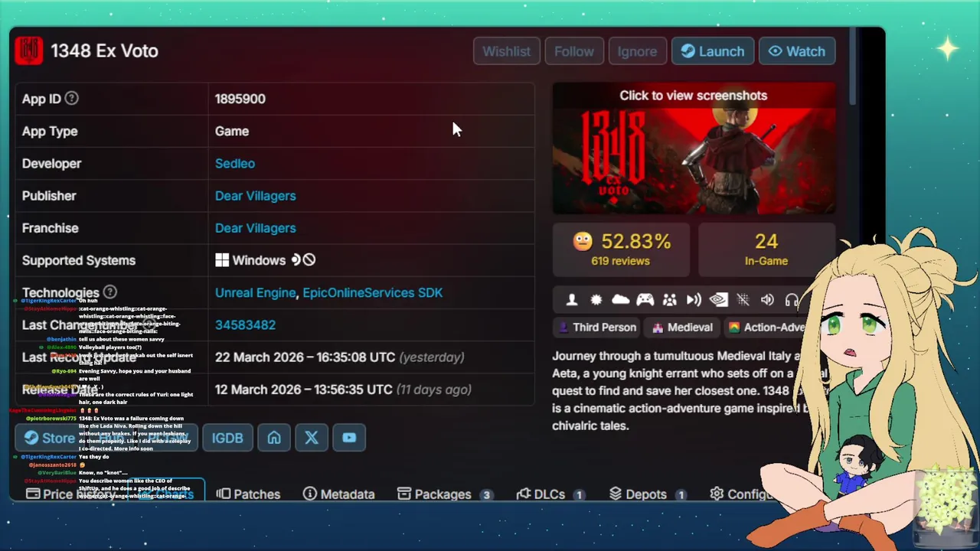Select the Medieval tag

682,327
